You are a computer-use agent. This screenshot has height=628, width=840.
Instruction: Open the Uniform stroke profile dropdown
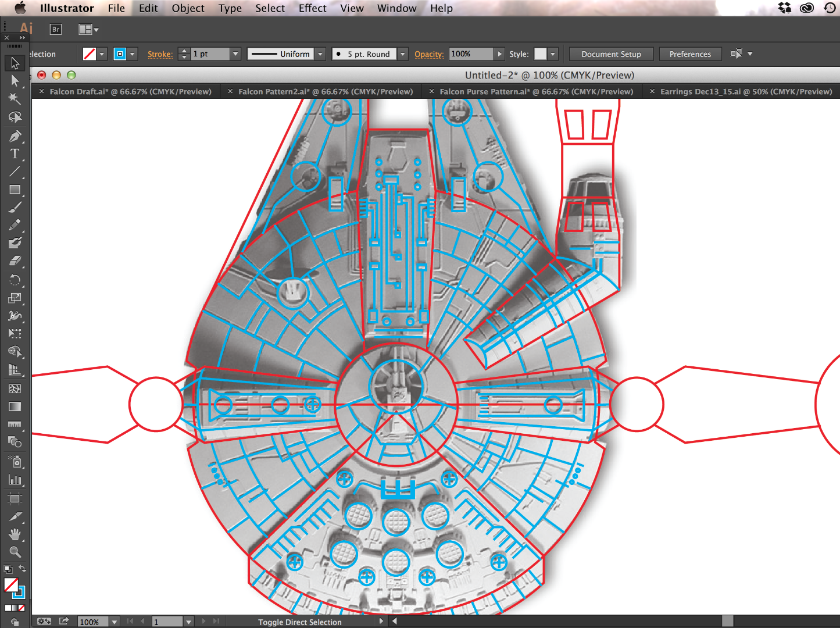(x=320, y=53)
